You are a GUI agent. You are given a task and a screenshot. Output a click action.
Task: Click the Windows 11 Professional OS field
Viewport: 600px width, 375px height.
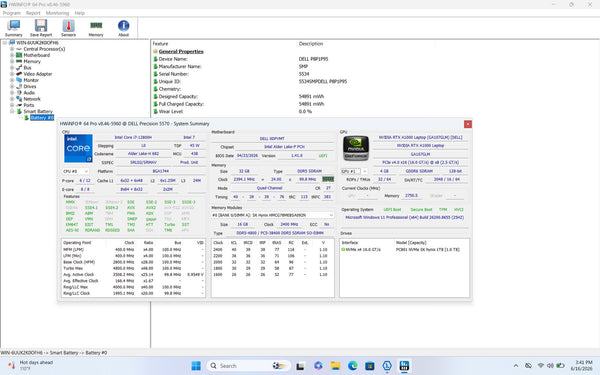[x=404, y=217]
